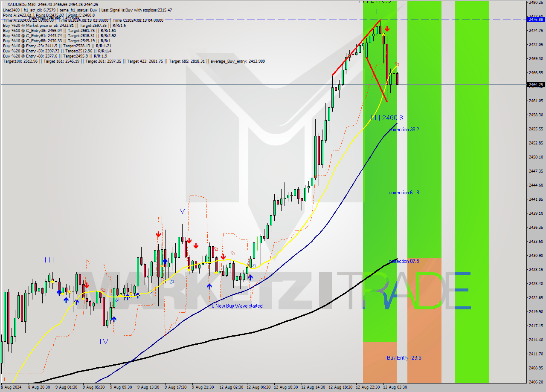
Task: Click the blue 'V' wave label
Action: click(182, 211)
